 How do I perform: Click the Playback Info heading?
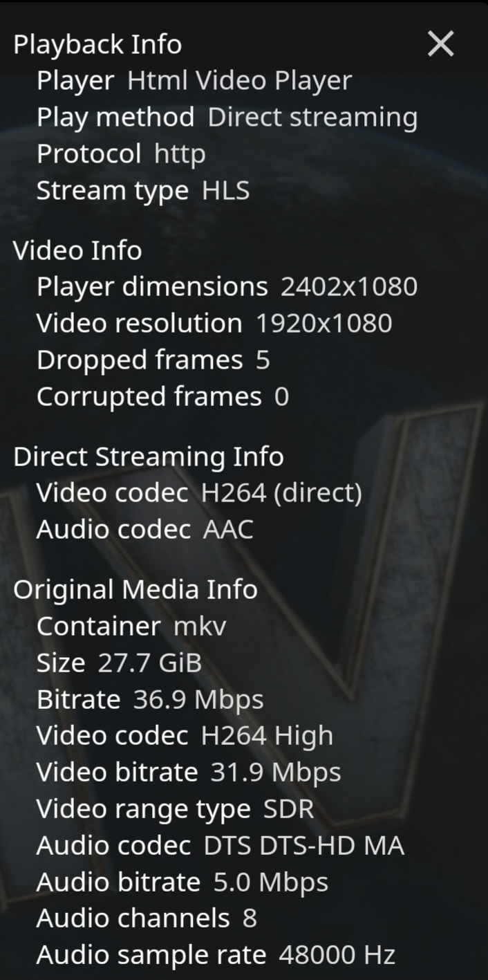(x=97, y=44)
